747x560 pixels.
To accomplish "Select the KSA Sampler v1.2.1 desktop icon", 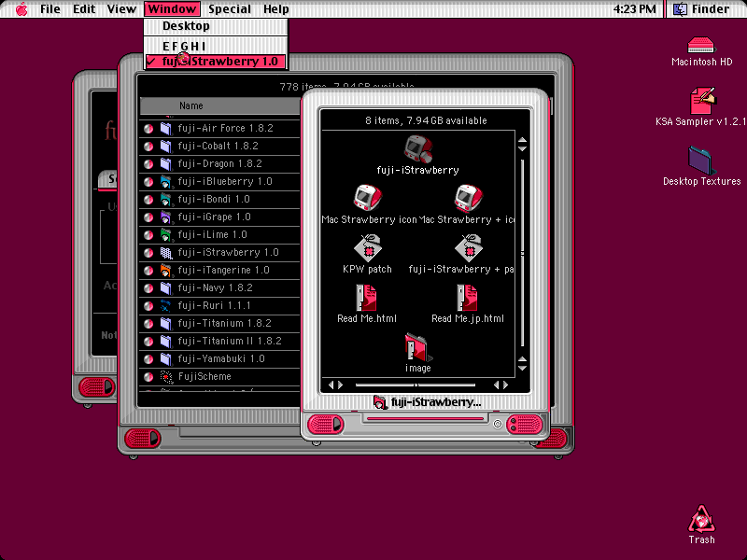I will 702,100.
